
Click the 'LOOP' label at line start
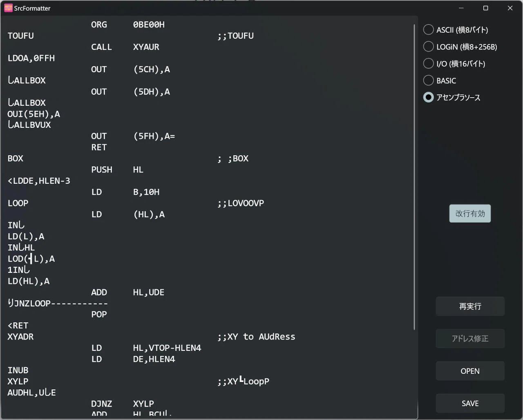click(x=18, y=203)
